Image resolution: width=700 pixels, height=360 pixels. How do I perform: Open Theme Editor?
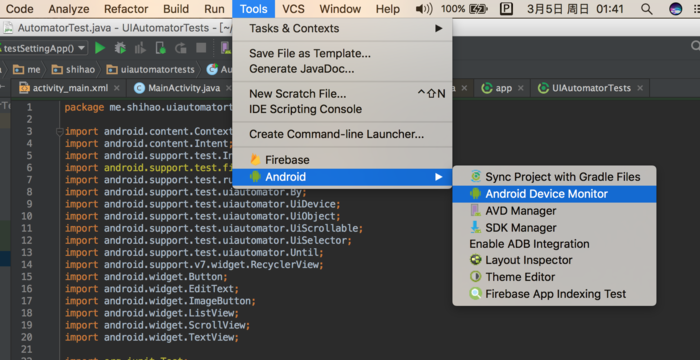coord(554,277)
